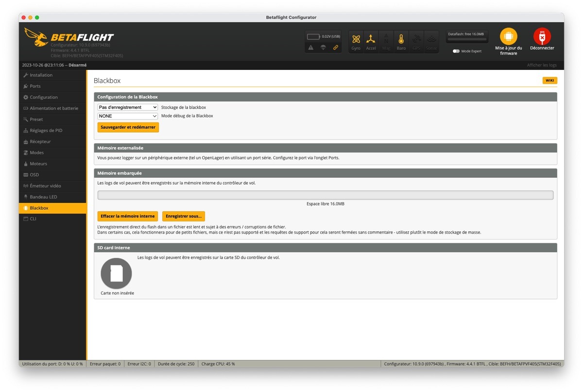Click the Utilisation du port status
Screen dimensions: 583x392
click(x=52, y=364)
